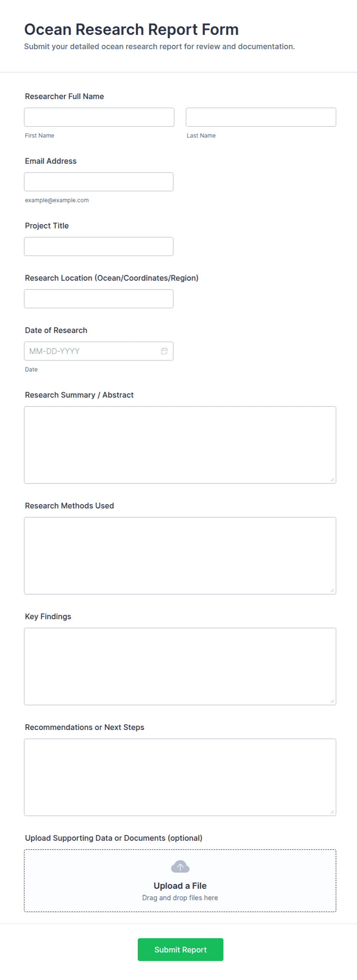The image size is (357, 980).
Task: Click the Research Location input field
Action: coord(99,299)
